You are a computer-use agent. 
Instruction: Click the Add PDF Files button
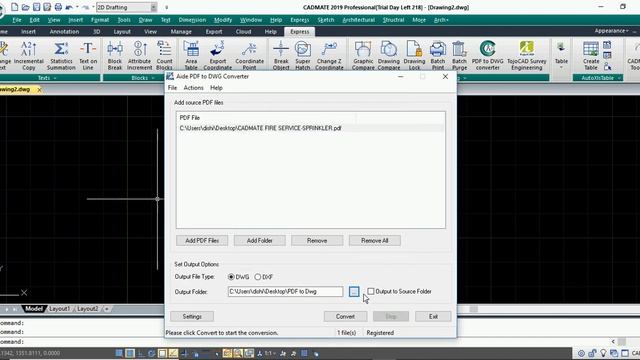click(202, 240)
